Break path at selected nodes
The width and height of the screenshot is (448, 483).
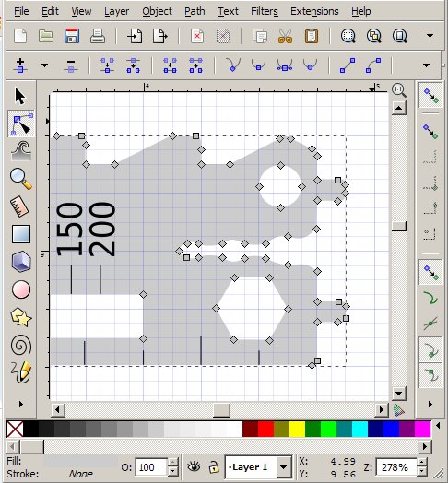point(133,65)
